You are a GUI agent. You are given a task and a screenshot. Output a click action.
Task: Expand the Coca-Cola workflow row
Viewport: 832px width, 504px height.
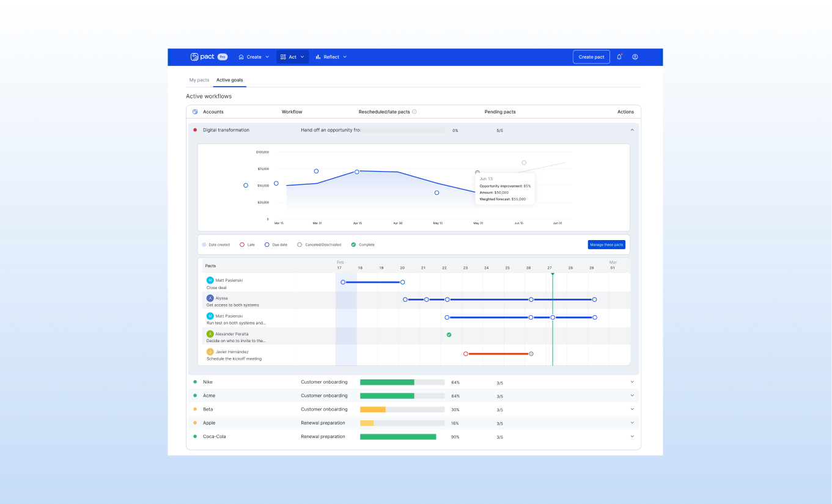tap(632, 436)
